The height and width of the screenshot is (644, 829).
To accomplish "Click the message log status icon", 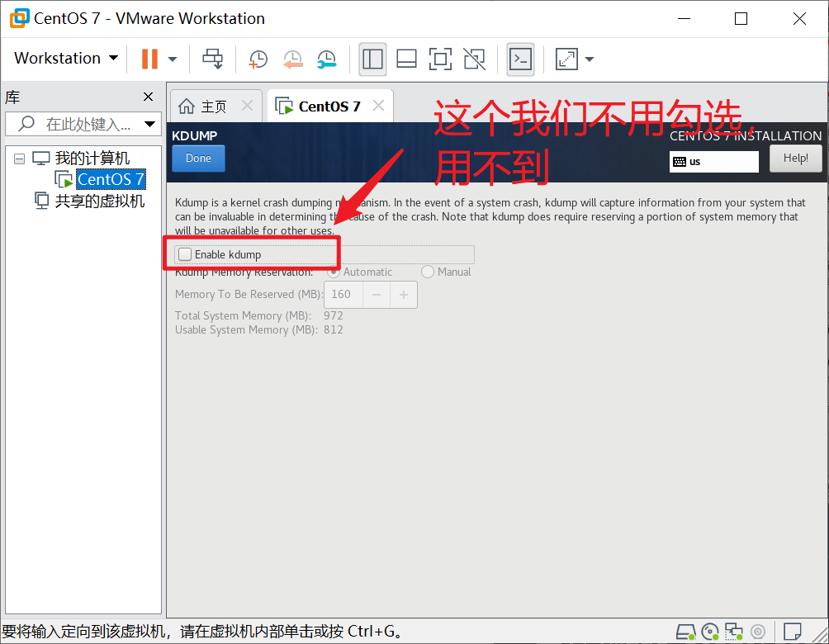I will point(792,632).
